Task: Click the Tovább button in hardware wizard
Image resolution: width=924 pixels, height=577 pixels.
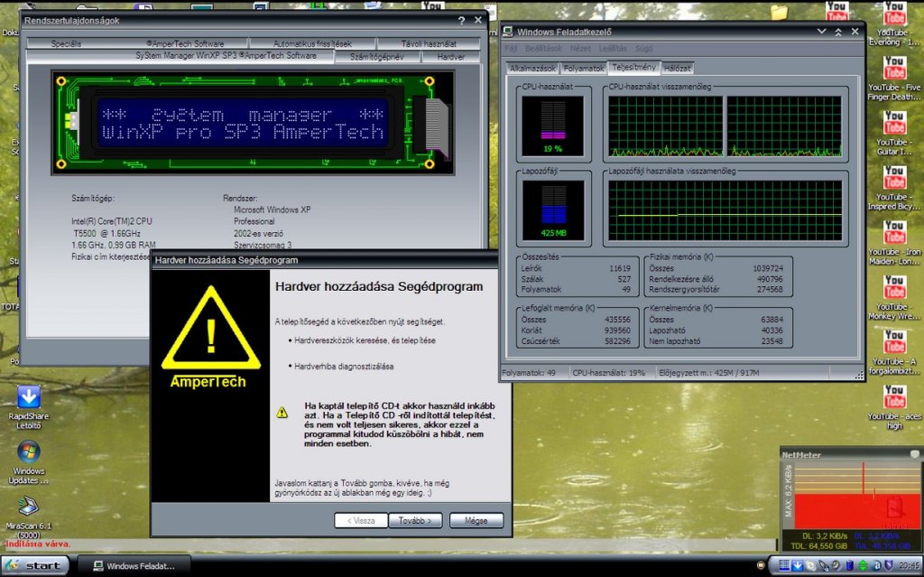Action: tap(415, 520)
